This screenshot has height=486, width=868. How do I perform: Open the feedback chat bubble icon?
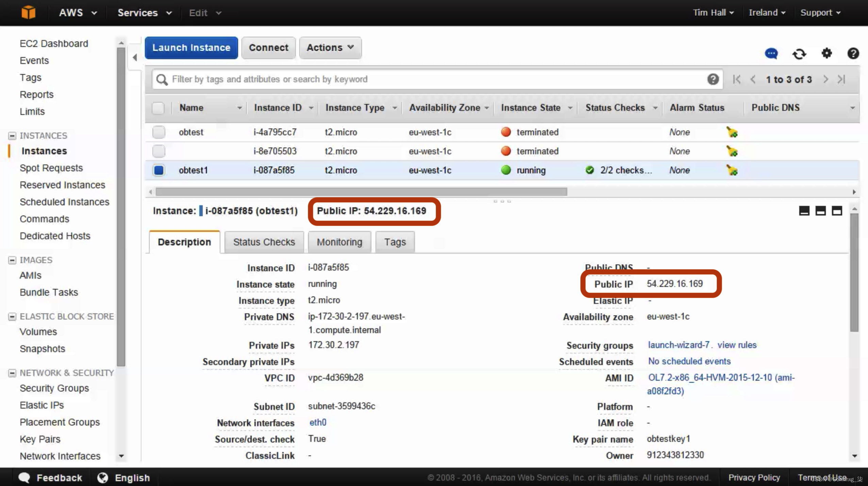[x=771, y=54]
